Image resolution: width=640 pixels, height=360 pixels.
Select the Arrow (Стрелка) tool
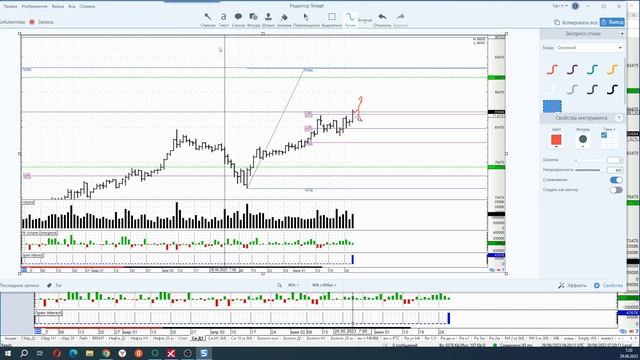tap(208, 19)
